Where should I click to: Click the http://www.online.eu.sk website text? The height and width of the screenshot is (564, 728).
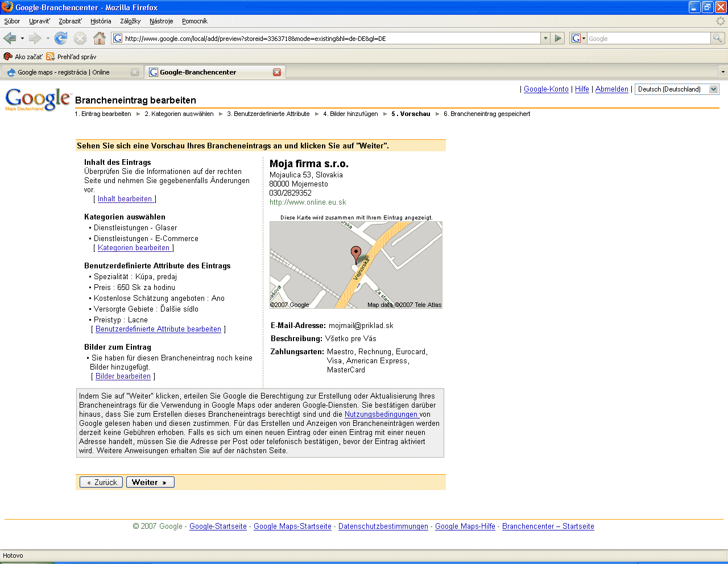click(308, 202)
